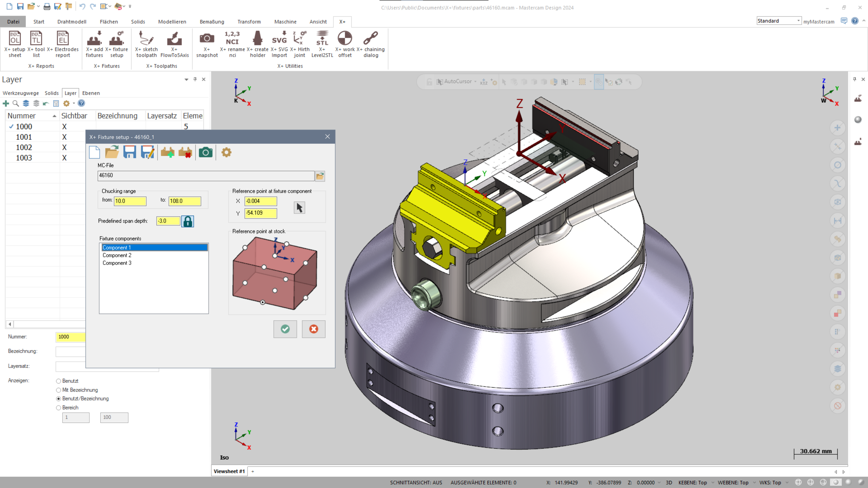The height and width of the screenshot is (488, 868).
Task: Click the top-center stock reference point
Action: coord(275,256)
